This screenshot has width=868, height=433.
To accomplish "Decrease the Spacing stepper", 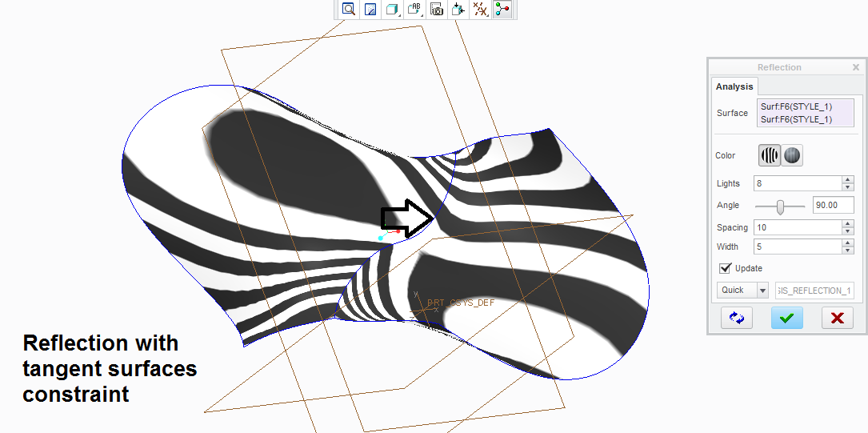I will (847, 231).
